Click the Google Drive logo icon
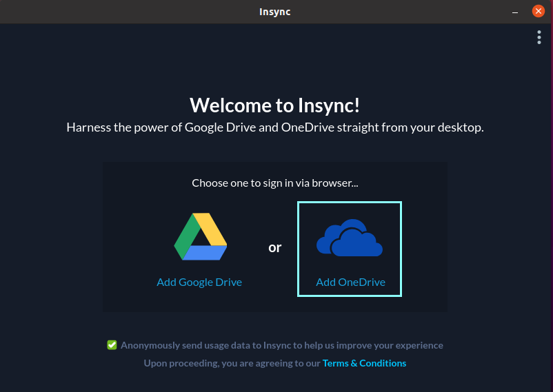This screenshot has height=392, width=553. [x=201, y=236]
